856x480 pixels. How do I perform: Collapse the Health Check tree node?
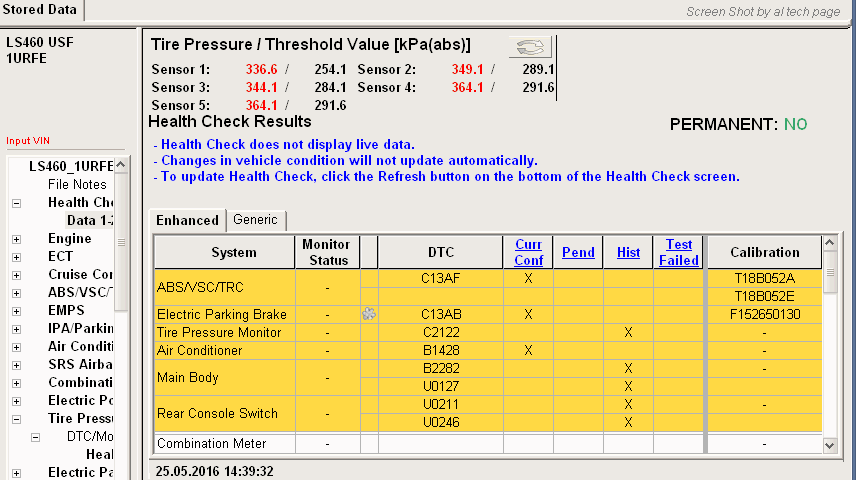tap(16, 203)
